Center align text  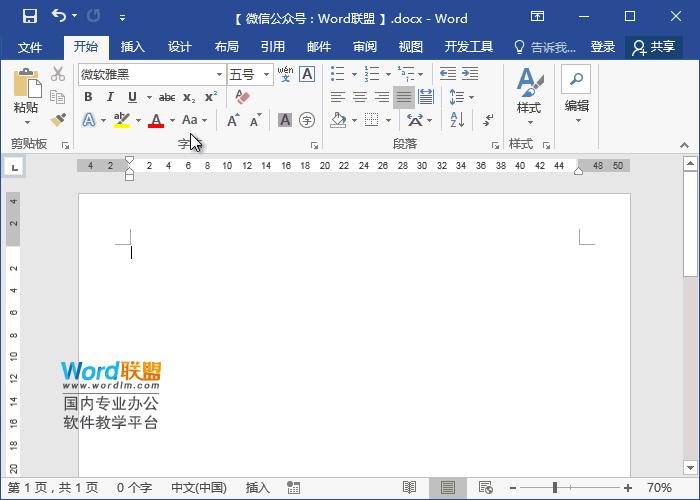(x=360, y=97)
